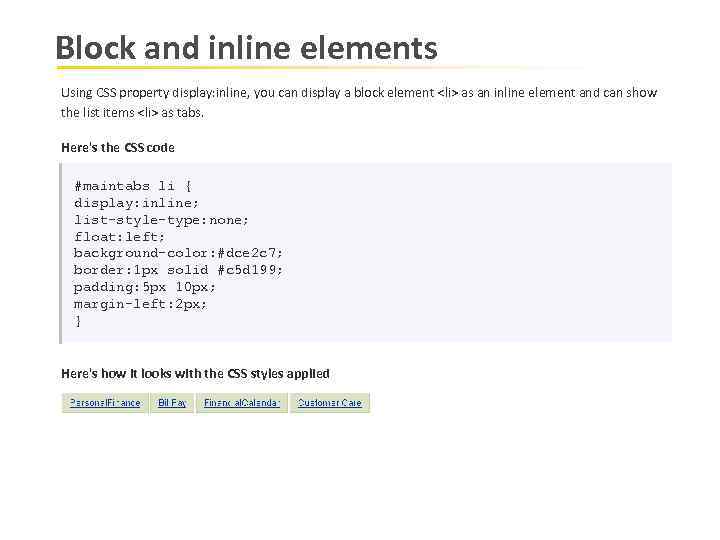Click the "Here's how it looks" heading
Image resolution: width=720 pixels, height=540 pixels.
[195, 374]
